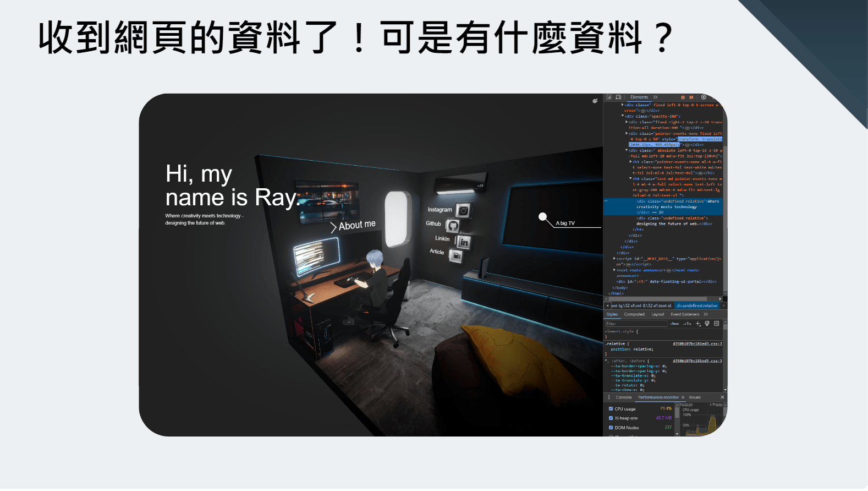This screenshot has width=868, height=491.
Task: Open css link beside .relative rule
Action: [x=697, y=343]
